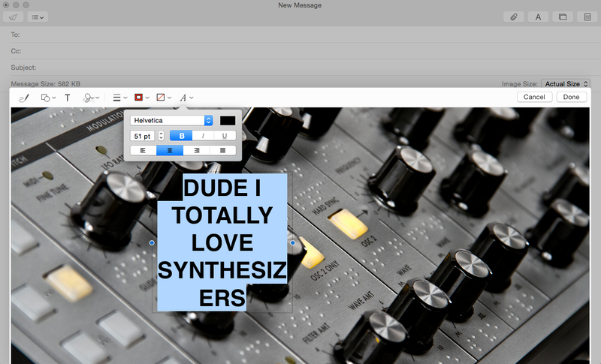The image size is (601, 364).
Task: Click the Cc address field
Action: 300,51
